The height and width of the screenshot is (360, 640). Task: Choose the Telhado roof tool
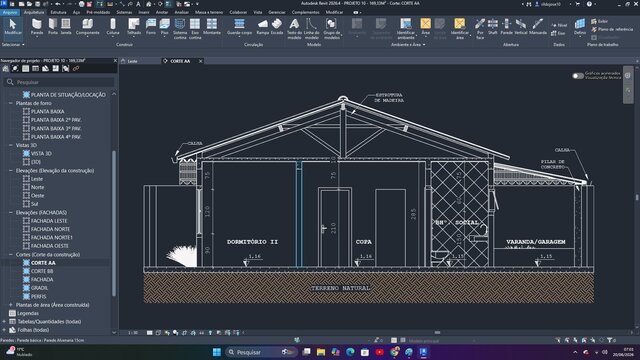click(x=133, y=27)
